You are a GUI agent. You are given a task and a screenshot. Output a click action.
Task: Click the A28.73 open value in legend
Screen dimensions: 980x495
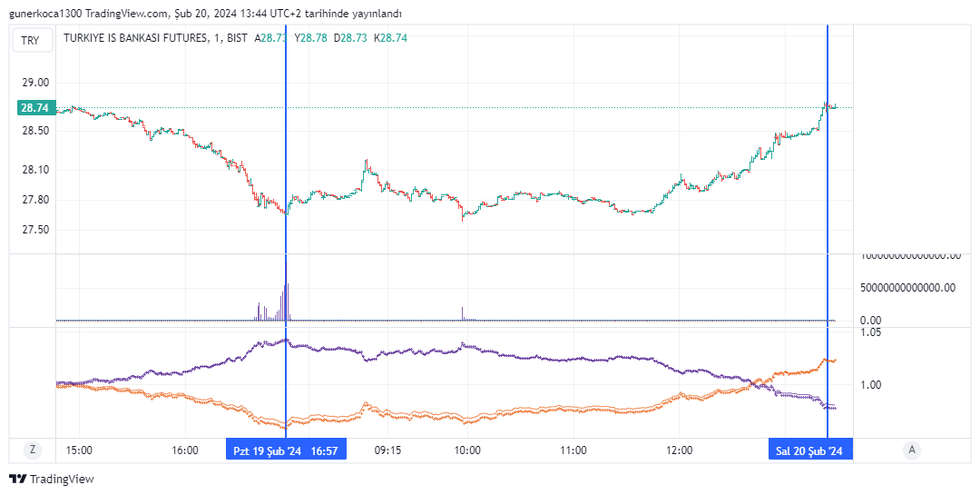(x=271, y=38)
